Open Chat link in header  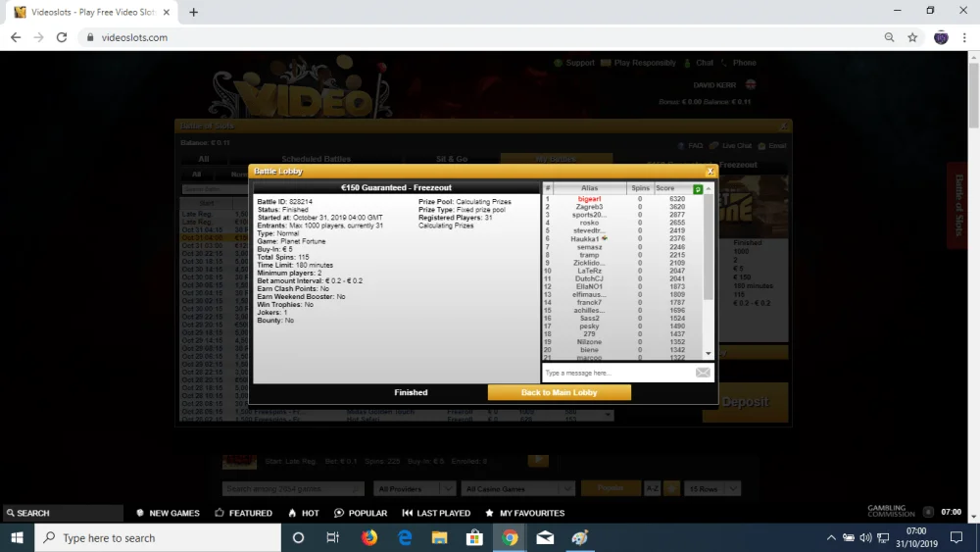coord(699,63)
